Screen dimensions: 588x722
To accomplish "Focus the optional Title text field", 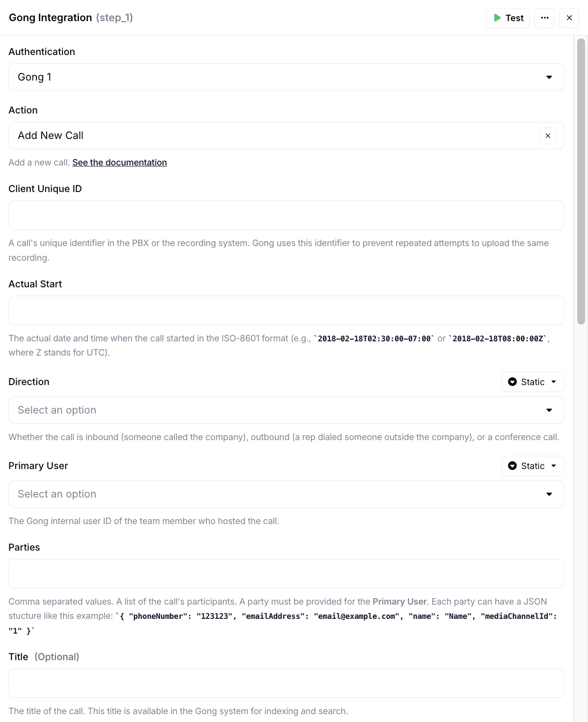I will [286, 683].
